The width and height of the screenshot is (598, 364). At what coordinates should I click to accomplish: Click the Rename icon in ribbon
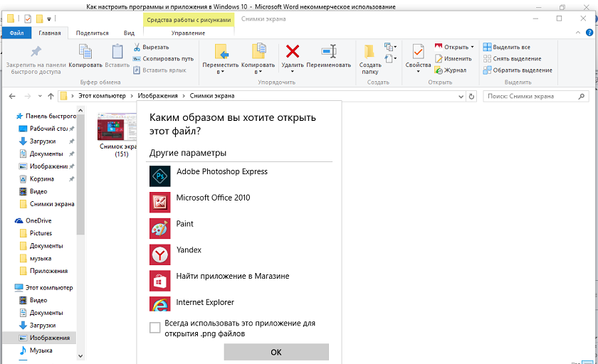coord(329,51)
